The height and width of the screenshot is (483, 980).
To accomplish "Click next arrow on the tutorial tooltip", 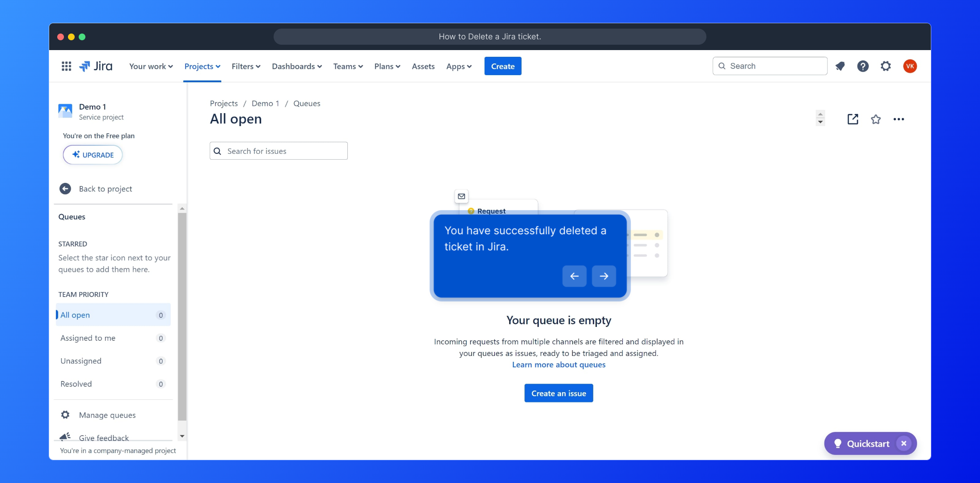I will (x=604, y=276).
